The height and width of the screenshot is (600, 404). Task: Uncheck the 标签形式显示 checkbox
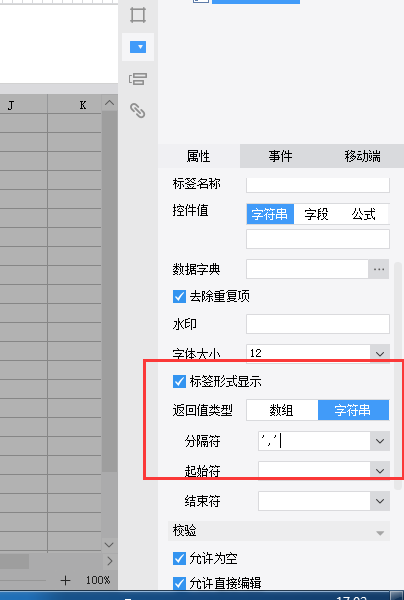(179, 381)
